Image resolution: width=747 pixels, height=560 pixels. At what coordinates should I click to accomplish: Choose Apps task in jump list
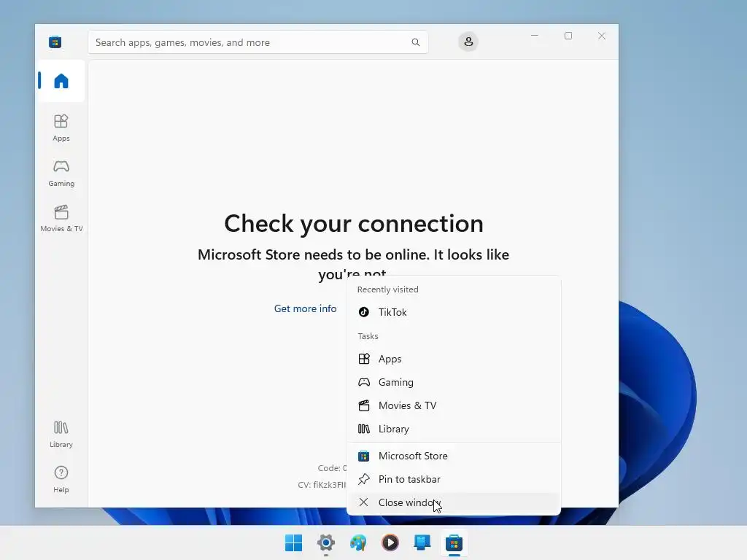[454, 359]
